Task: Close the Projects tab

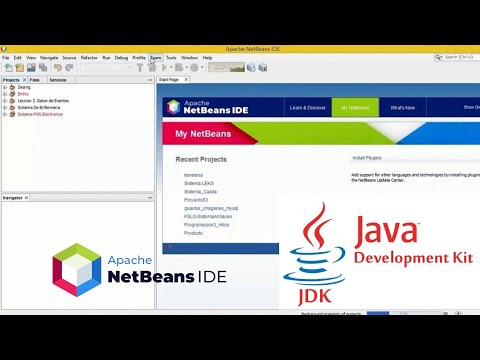Action: (x=24, y=80)
